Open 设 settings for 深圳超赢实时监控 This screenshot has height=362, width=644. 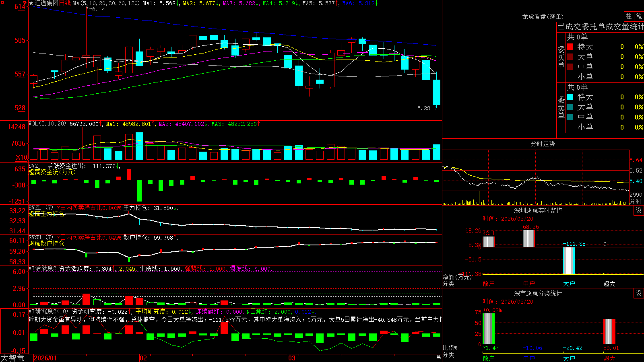coord(639,211)
